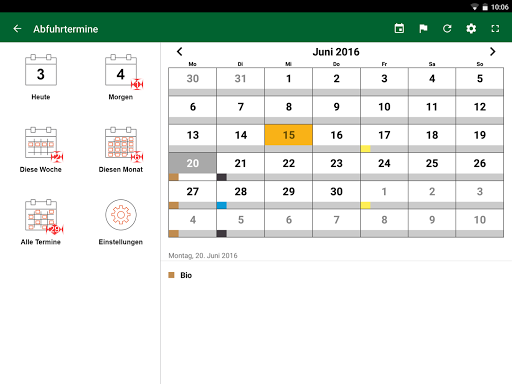The width and height of the screenshot is (512, 384).
Task: Click the Einstellungen label
Action: point(121,242)
